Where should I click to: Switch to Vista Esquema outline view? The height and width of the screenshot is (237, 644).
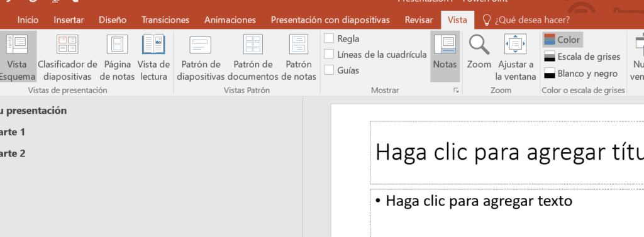coord(17,57)
